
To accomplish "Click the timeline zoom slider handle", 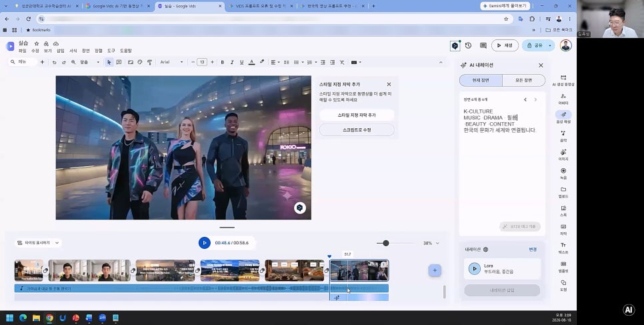I will click(385, 243).
